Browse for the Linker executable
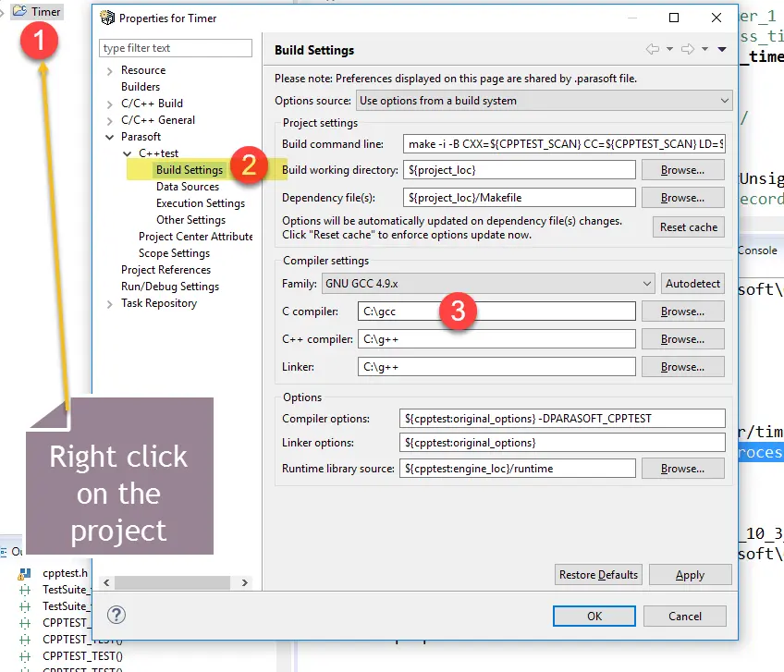Viewport: 784px width, 672px height. pyautogui.click(x=683, y=367)
